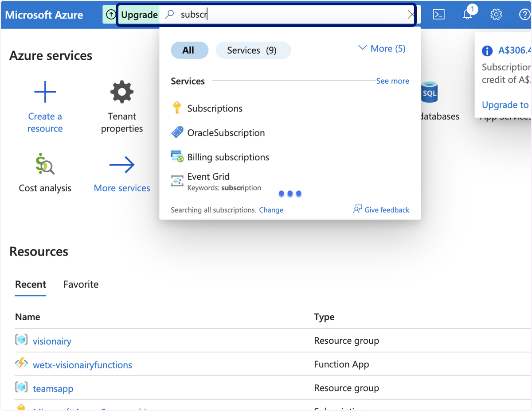Click See more for Services

(x=392, y=81)
